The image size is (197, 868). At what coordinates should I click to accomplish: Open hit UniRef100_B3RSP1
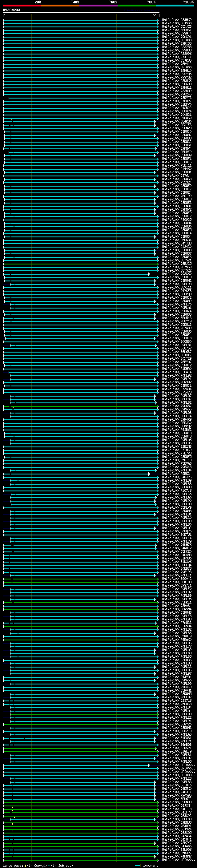pyautogui.click(x=177, y=748)
